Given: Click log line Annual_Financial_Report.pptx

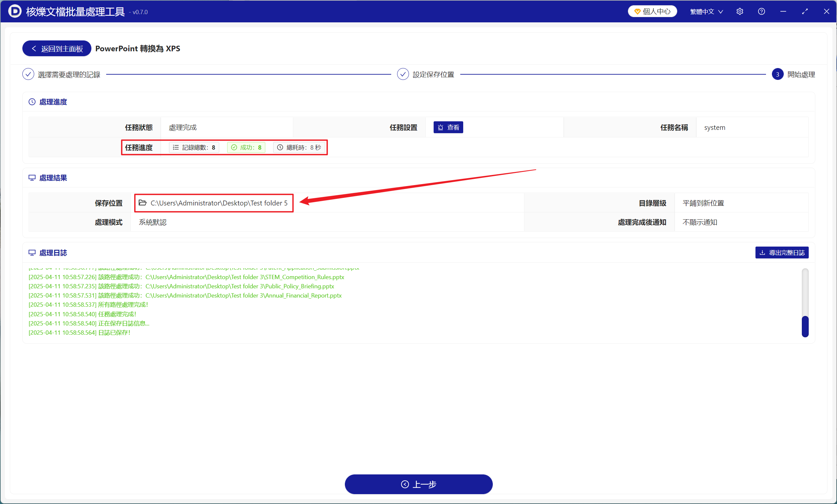Looking at the screenshot, I should coord(185,296).
